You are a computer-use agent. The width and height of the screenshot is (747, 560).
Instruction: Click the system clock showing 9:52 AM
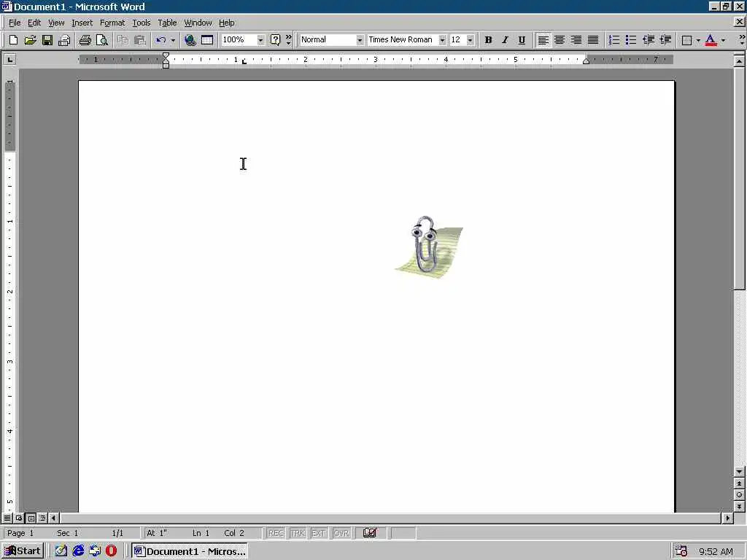point(716,551)
